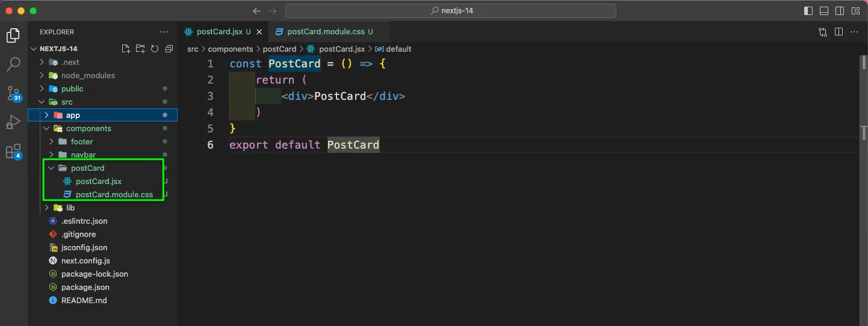Go forward using the title bar arrow
The image size is (868, 326).
(273, 11)
